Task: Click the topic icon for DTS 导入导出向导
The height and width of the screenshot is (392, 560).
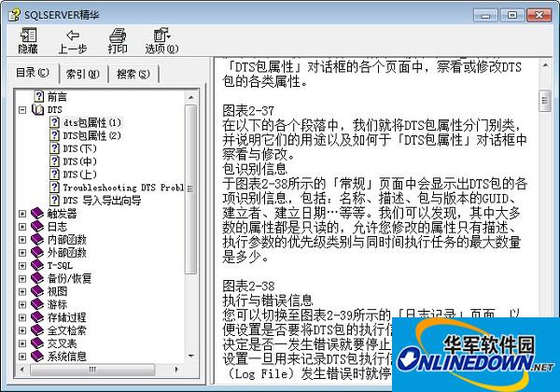Action: 54,200
